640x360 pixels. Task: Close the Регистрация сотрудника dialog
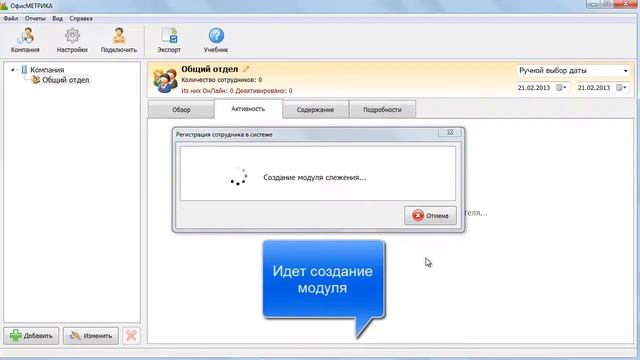[x=450, y=132]
